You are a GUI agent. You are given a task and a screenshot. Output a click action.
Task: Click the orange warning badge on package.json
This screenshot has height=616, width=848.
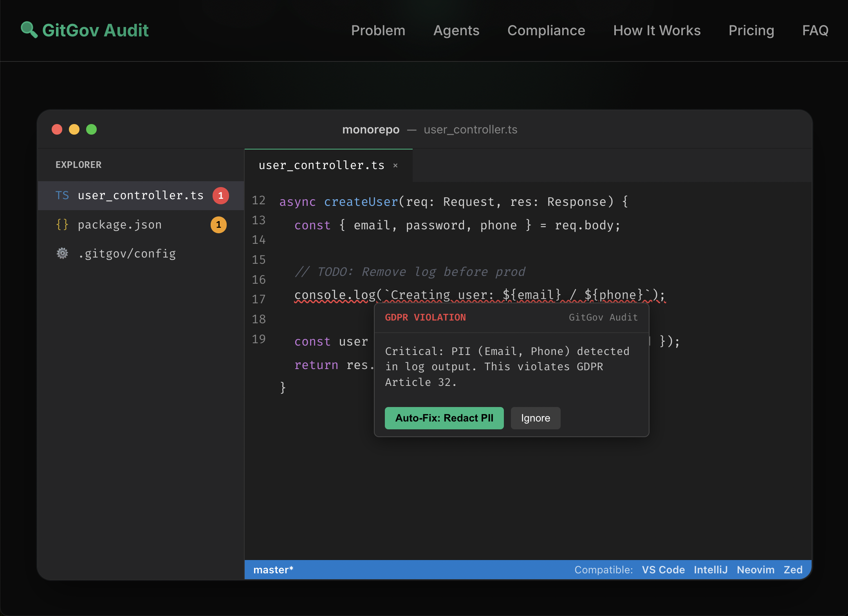[218, 225]
